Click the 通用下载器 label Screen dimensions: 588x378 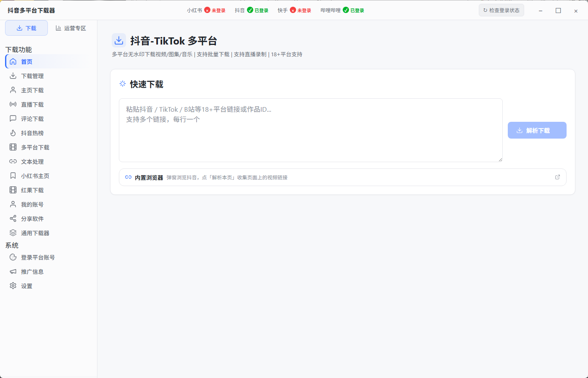[35, 233]
